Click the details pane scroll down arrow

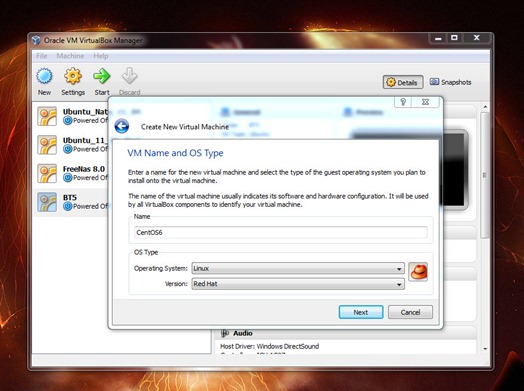485,349
